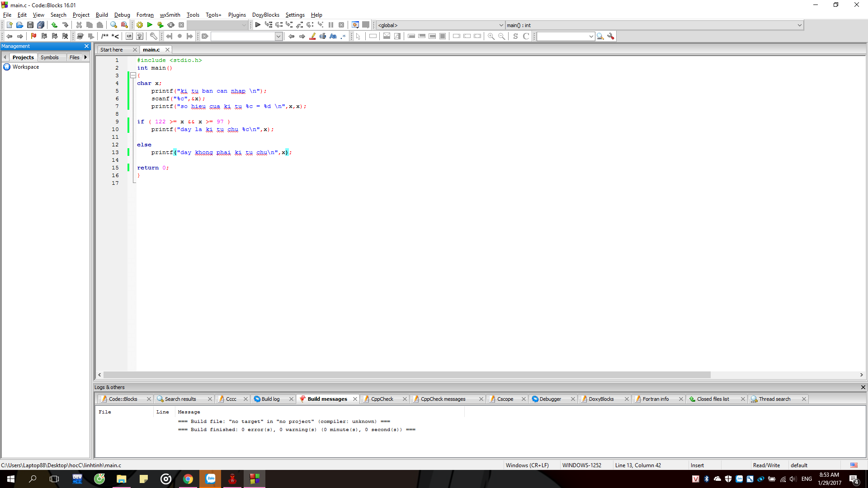Collapse the code fold at line 3
The width and height of the screenshot is (868, 488).
(133, 75)
